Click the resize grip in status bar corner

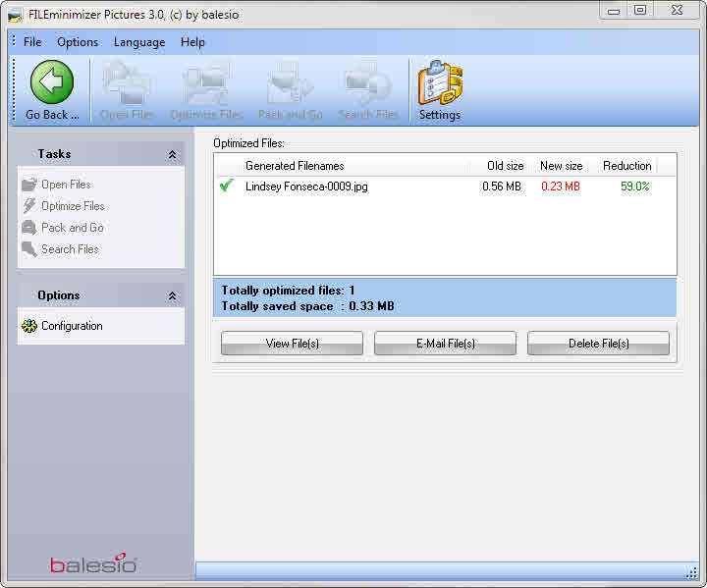click(691, 572)
